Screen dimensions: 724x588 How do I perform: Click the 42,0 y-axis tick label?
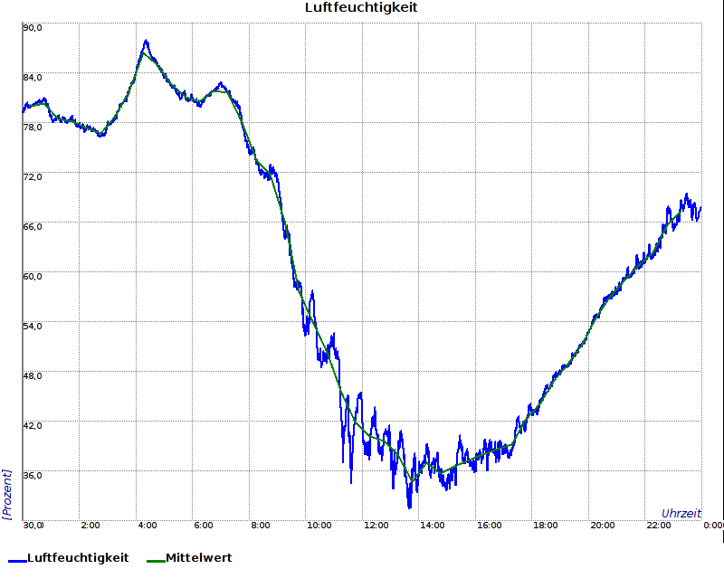point(33,425)
